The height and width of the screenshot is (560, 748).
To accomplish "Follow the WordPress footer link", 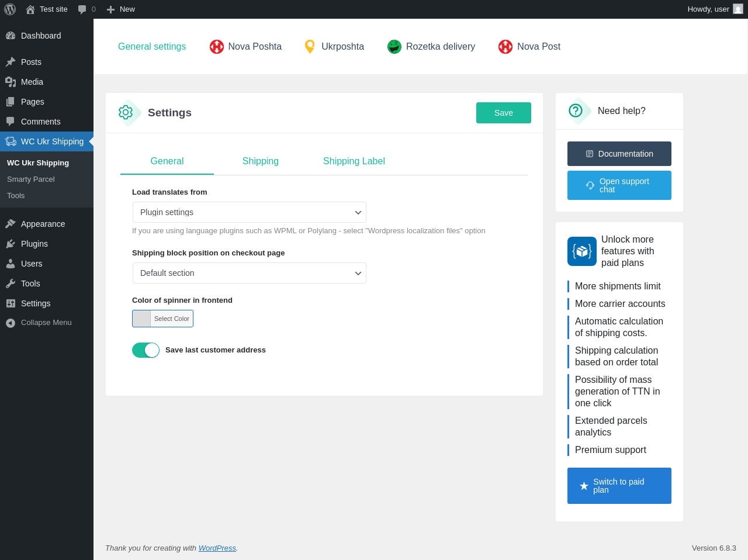I will tap(217, 548).
